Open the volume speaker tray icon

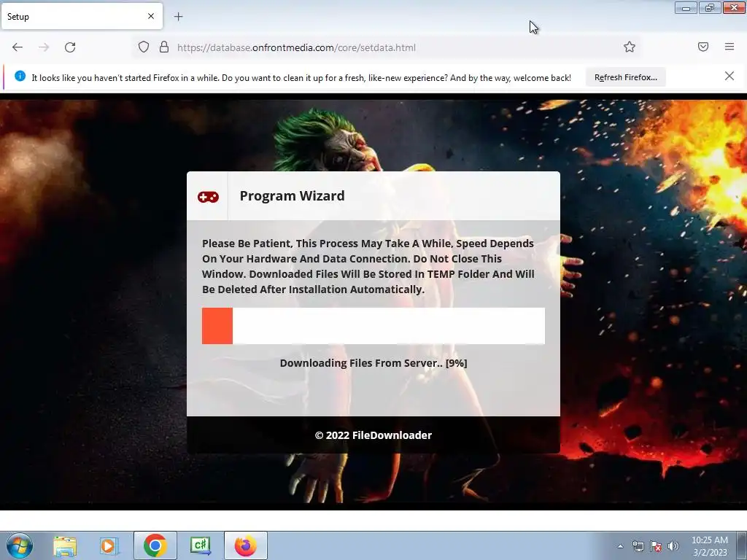[673, 546]
